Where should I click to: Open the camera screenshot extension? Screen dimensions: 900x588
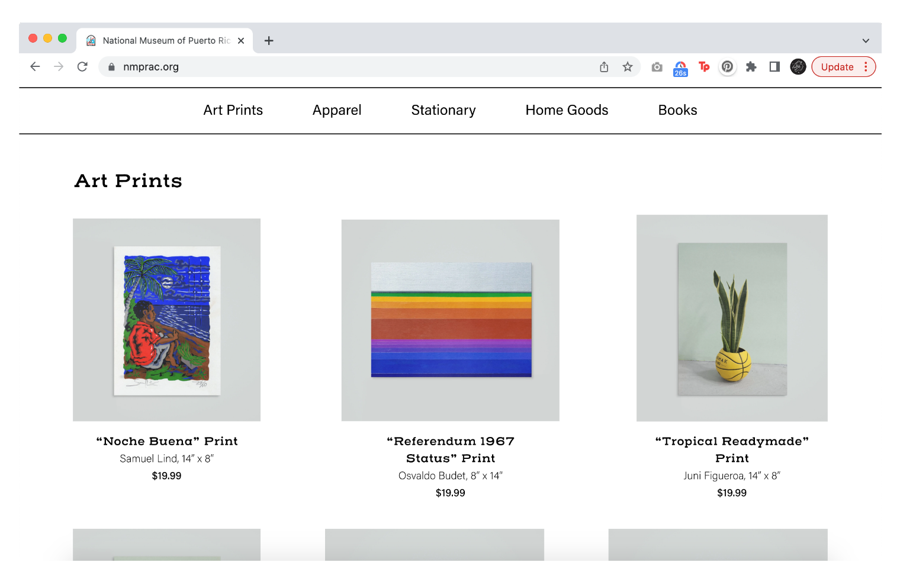click(x=657, y=67)
